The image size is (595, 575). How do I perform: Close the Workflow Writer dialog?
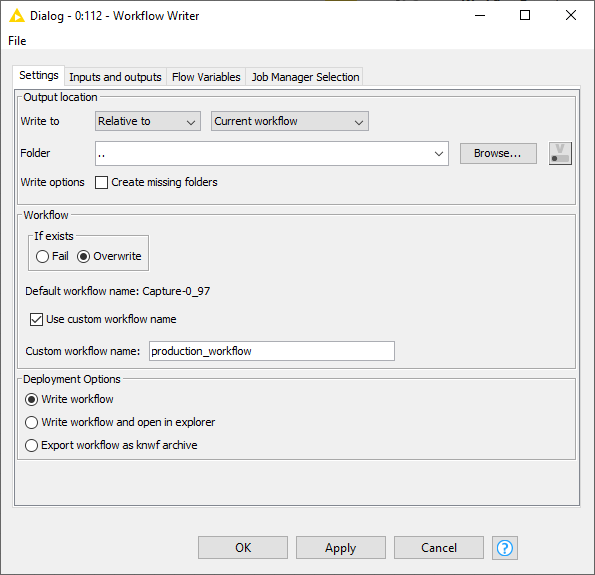click(x=571, y=16)
